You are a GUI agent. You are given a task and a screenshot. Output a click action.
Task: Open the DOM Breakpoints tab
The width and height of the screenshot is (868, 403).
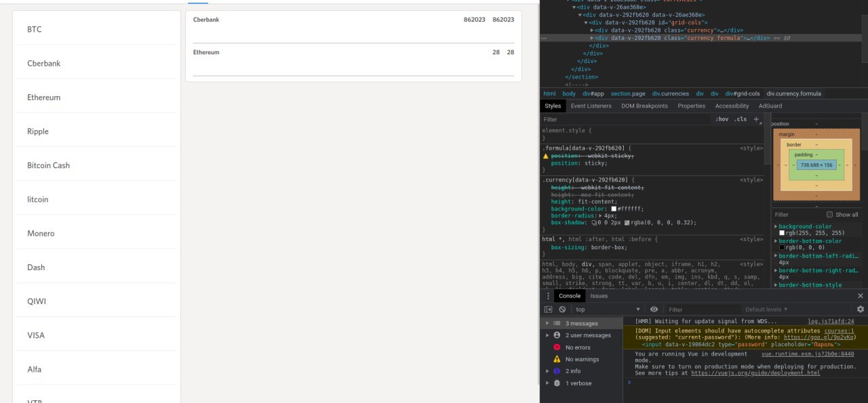[x=644, y=106]
